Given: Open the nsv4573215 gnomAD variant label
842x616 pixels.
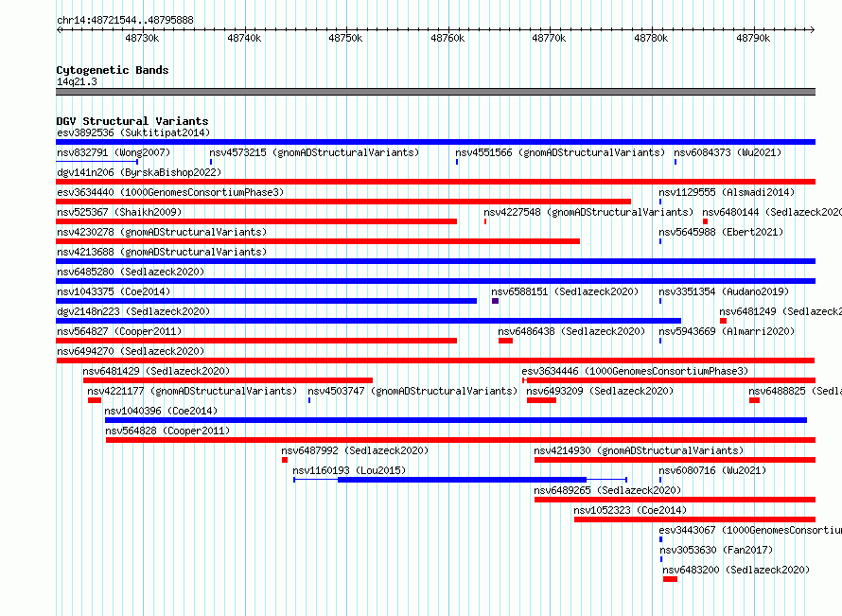Looking at the screenshot, I should tap(314, 152).
